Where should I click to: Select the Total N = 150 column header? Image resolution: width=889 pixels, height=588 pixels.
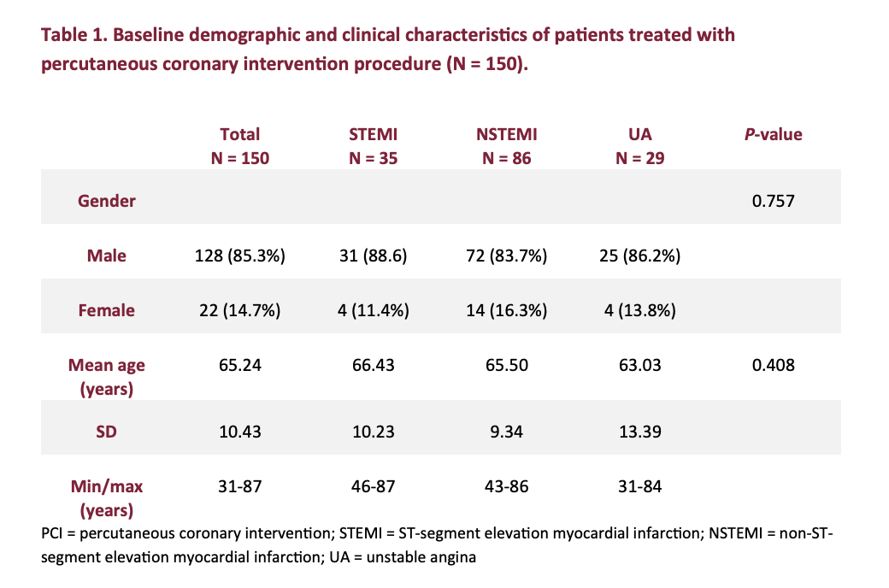click(x=239, y=145)
